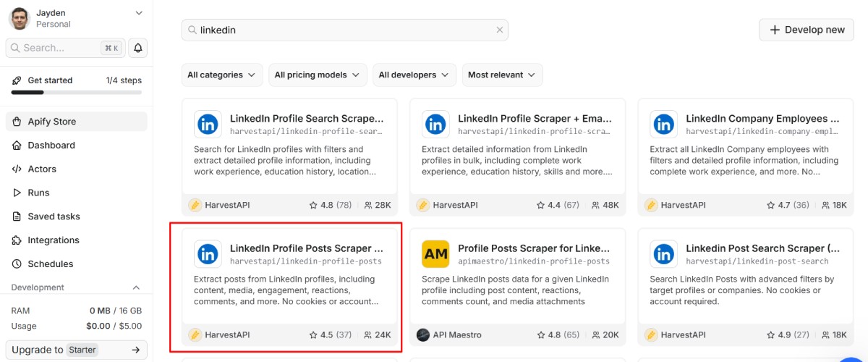The height and width of the screenshot is (362, 868).
Task: Click the 48K users count
Action: tap(605, 205)
